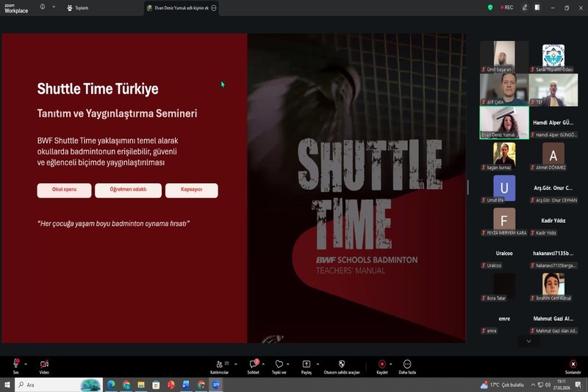The image size is (588, 392).
Task: Click the Paylaş share screen icon
Action: pos(306,365)
